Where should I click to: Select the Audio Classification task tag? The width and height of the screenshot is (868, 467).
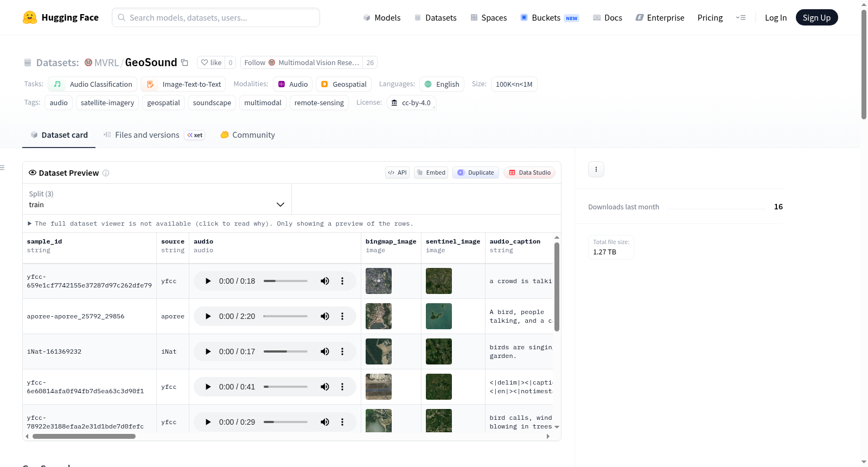(x=93, y=84)
